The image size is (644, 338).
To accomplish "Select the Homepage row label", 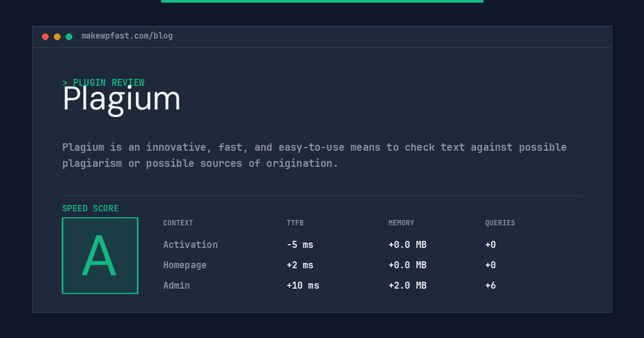I will [185, 265].
